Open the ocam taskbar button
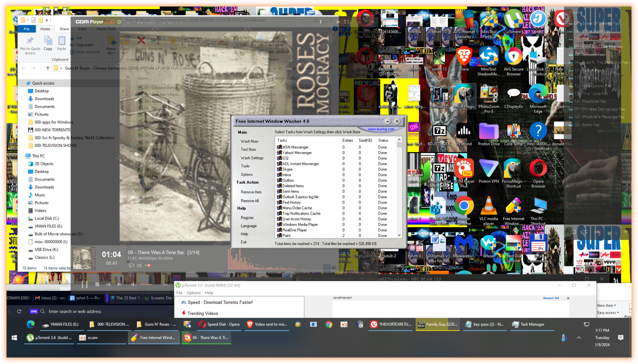The image size is (638, 364). pyautogui.click(x=102, y=338)
